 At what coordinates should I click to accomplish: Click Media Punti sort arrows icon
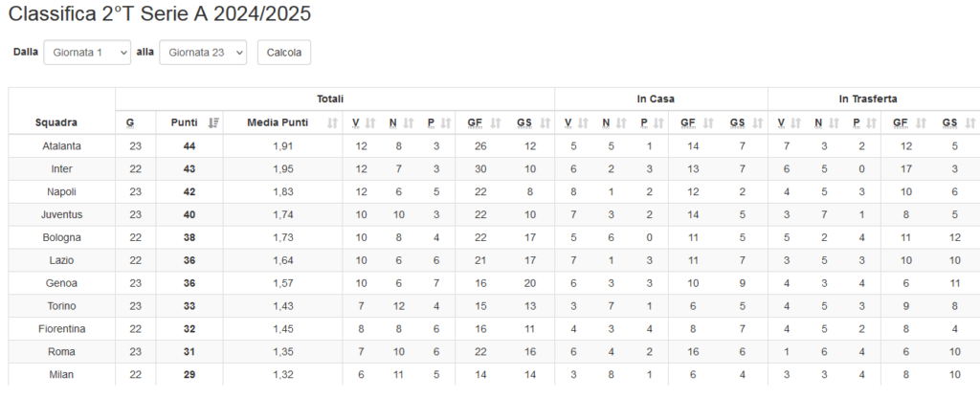[332, 123]
